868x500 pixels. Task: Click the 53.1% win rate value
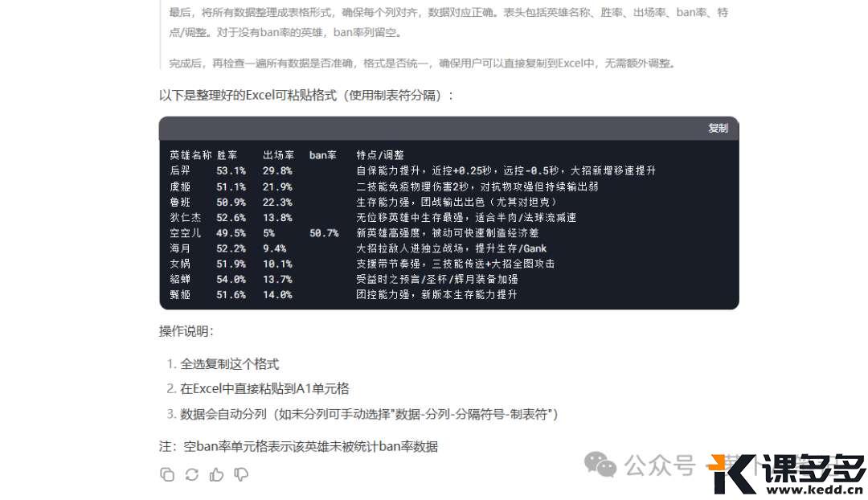click(231, 170)
